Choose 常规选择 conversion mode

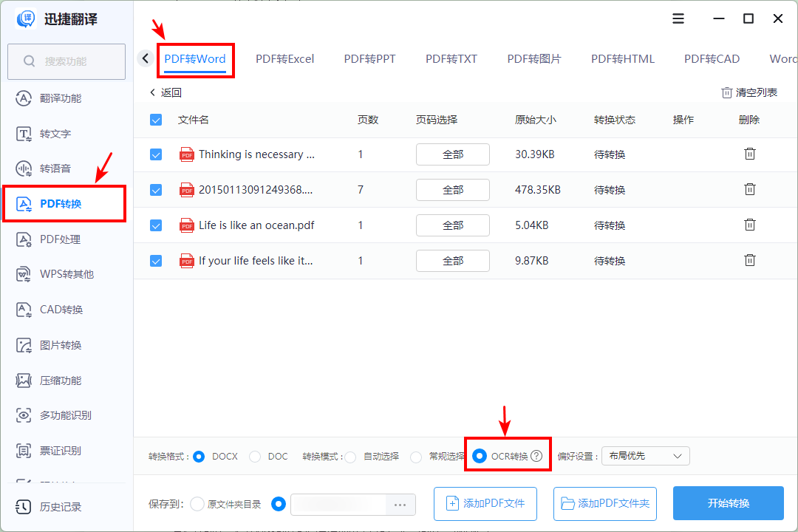click(416, 457)
